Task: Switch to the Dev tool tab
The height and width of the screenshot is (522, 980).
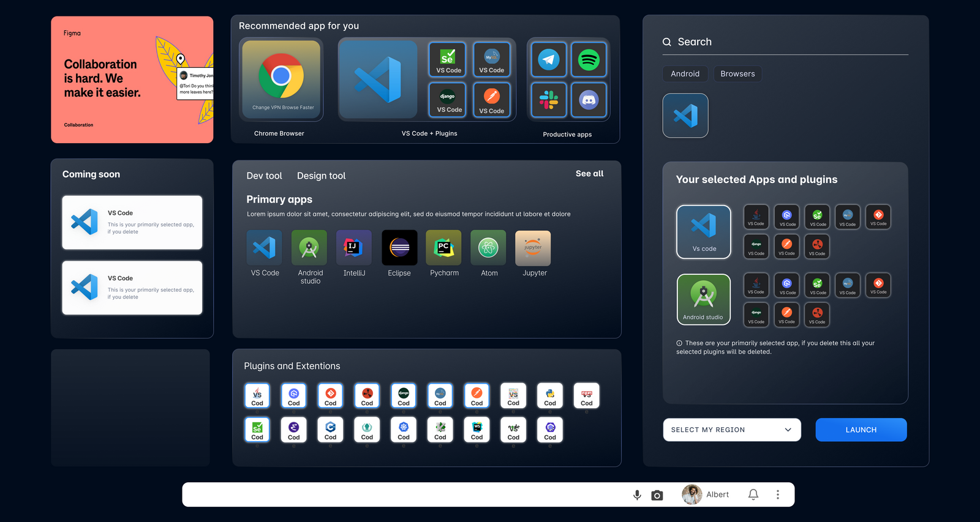Action: (264, 176)
